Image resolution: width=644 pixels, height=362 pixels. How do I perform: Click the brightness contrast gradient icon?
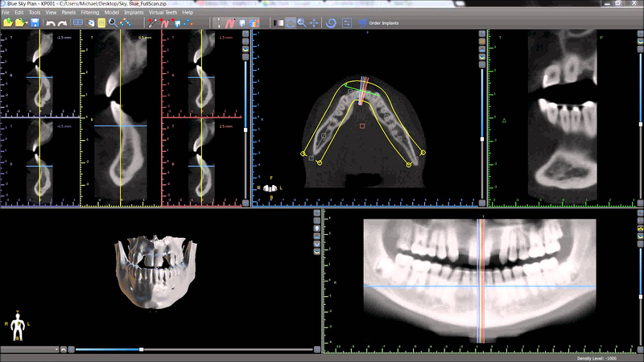[x=277, y=23]
